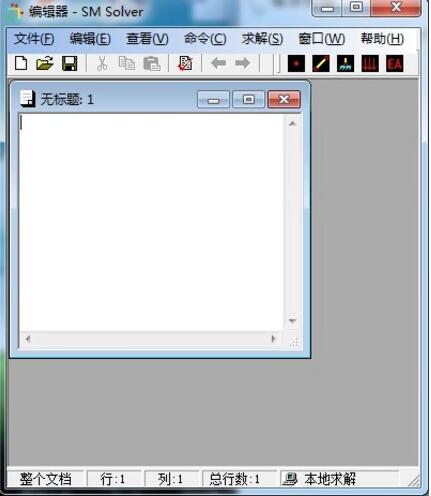Save the document with the floppy disk icon
This screenshot has width=431, height=496.
pos(70,63)
